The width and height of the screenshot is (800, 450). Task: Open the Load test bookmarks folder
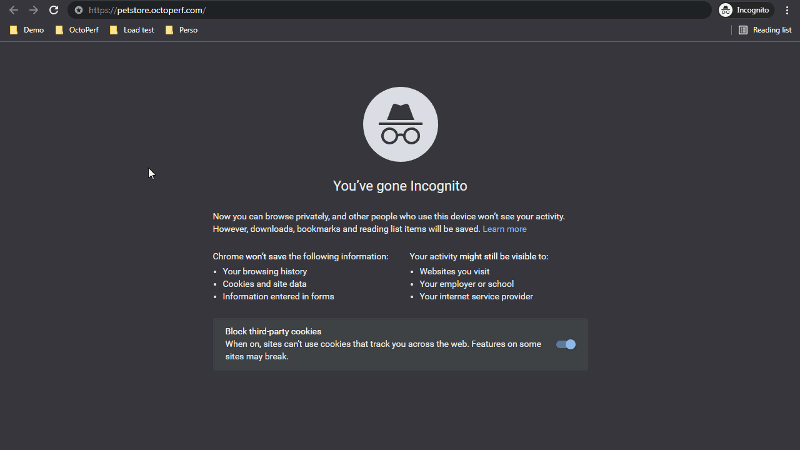(x=132, y=30)
